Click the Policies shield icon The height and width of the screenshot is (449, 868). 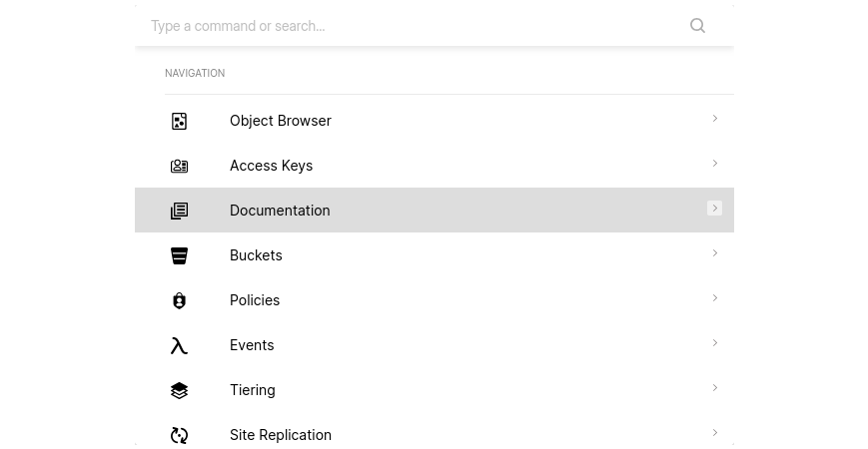179,300
